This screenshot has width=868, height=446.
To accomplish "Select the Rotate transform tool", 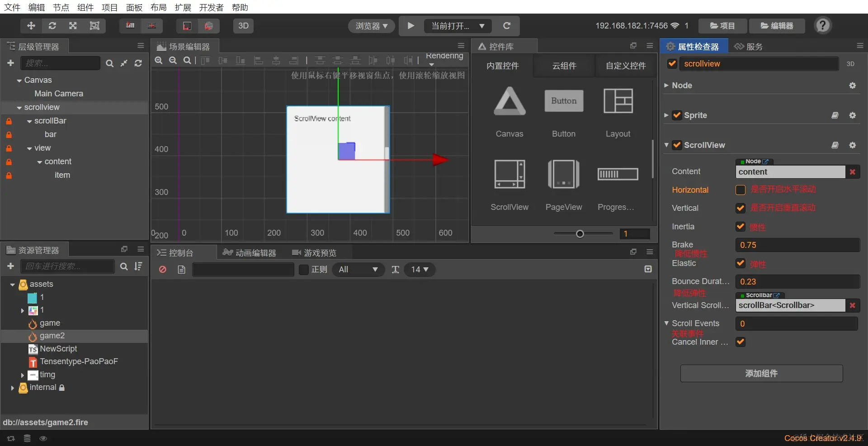I will pos(52,26).
